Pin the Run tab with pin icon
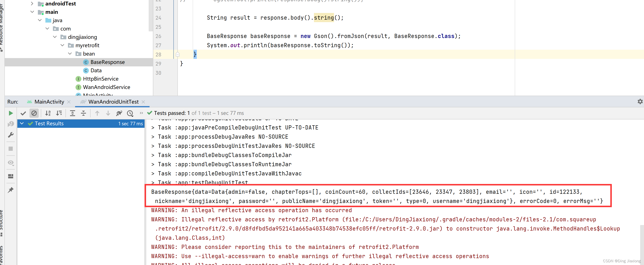 [x=11, y=190]
